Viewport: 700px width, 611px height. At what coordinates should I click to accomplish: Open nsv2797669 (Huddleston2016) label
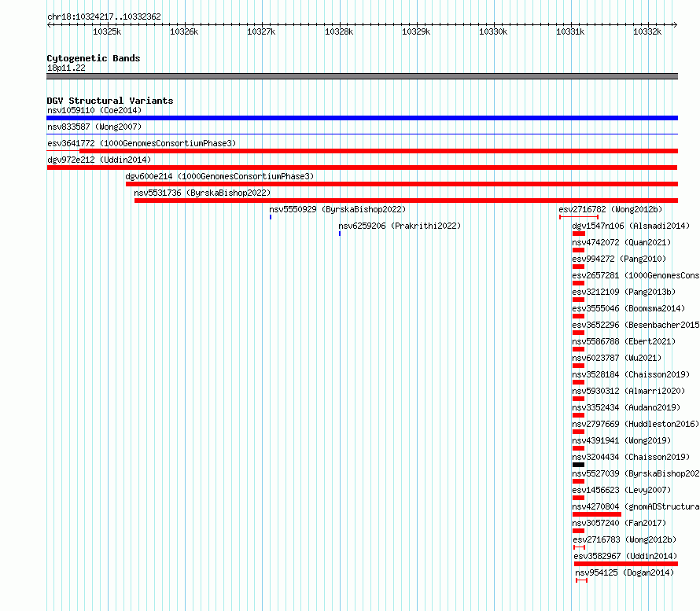tap(636, 424)
